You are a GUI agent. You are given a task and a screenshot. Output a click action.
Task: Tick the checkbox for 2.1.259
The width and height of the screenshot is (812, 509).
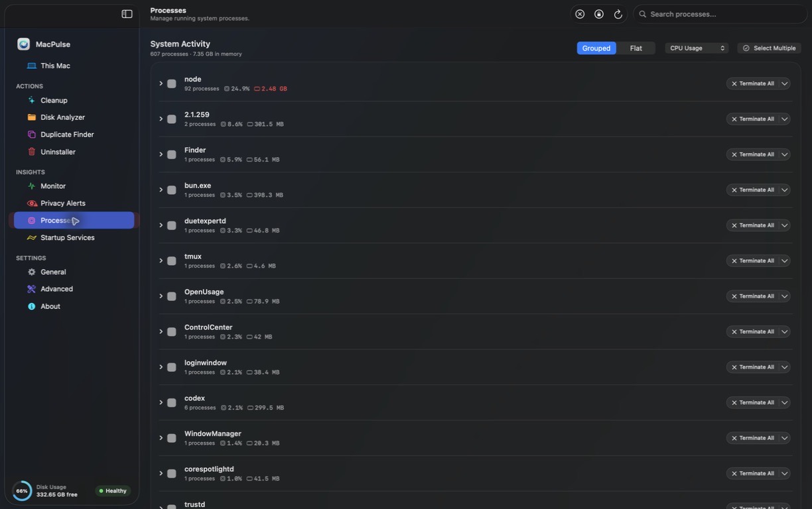(171, 119)
